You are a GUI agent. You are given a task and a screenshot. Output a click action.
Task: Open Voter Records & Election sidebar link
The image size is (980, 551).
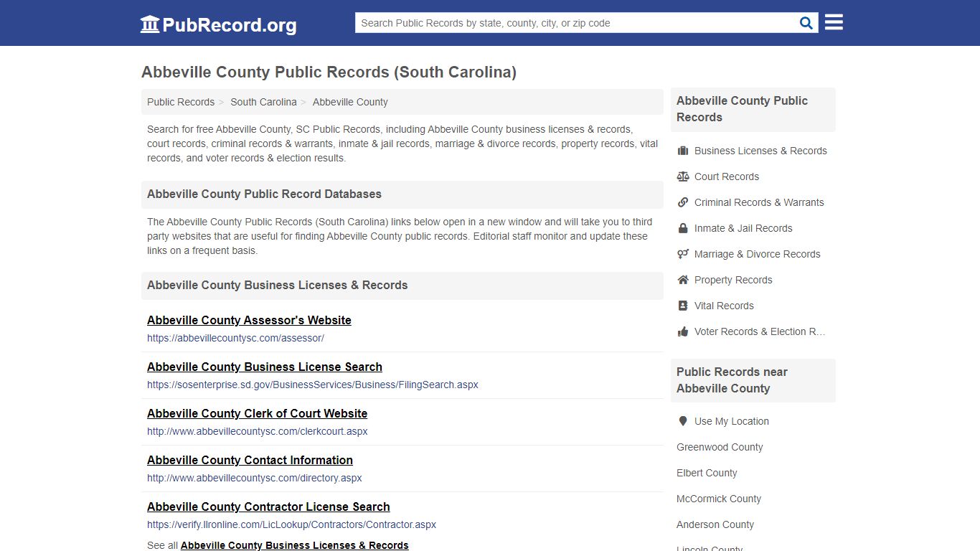point(760,331)
